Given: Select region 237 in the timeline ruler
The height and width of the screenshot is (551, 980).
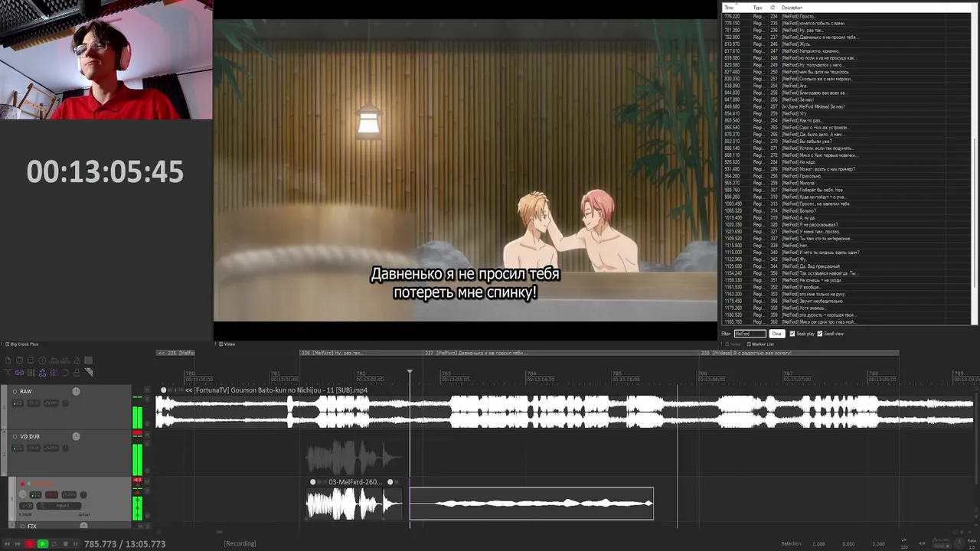Looking at the screenshot, I should tap(563, 353).
